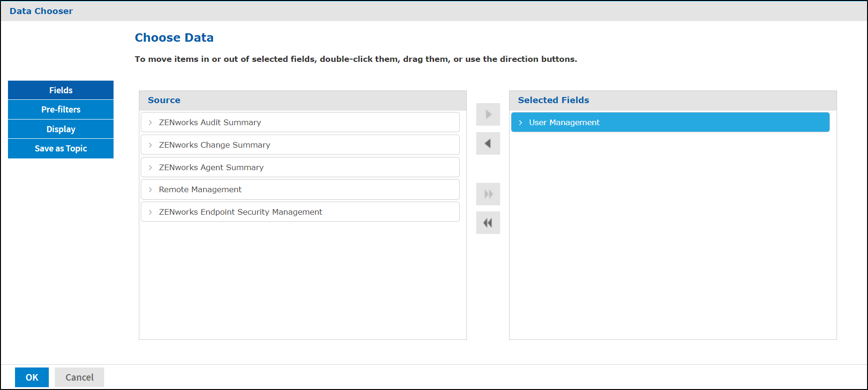Open the Save as Topic tab

click(x=61, y=149)
